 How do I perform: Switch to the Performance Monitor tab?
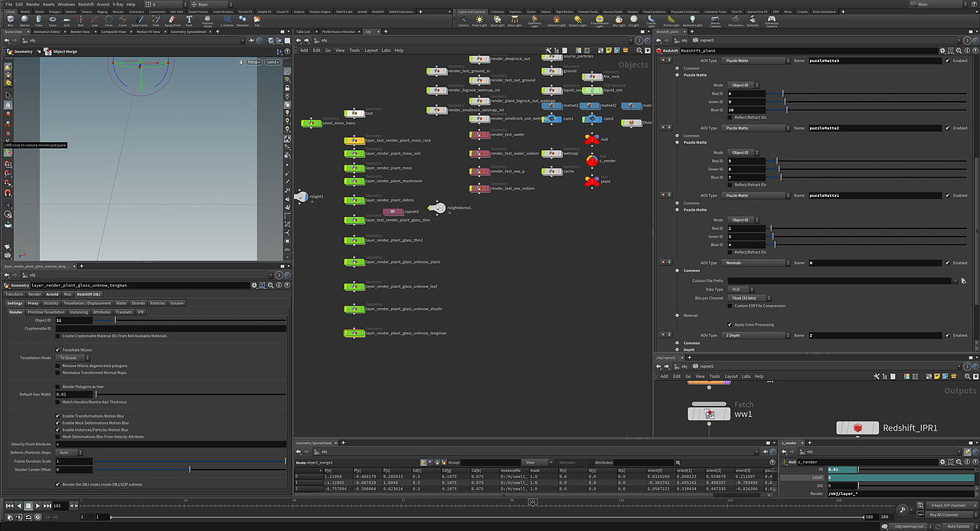[338, 31]
